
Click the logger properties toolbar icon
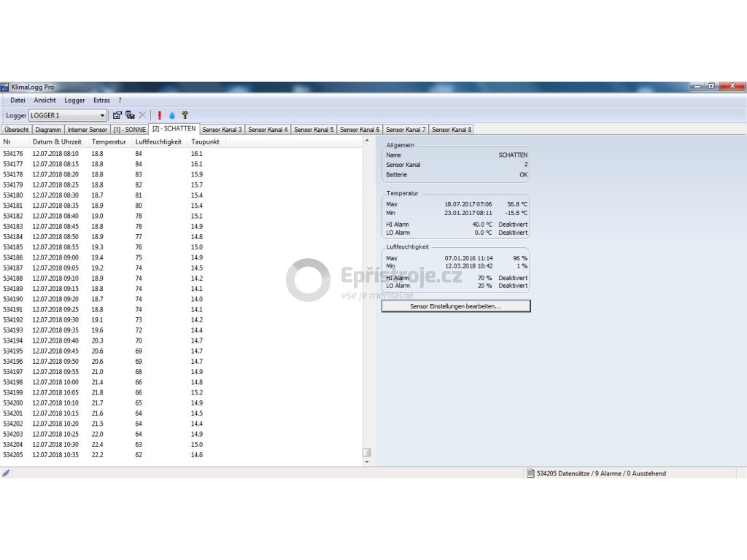point(117,115)
